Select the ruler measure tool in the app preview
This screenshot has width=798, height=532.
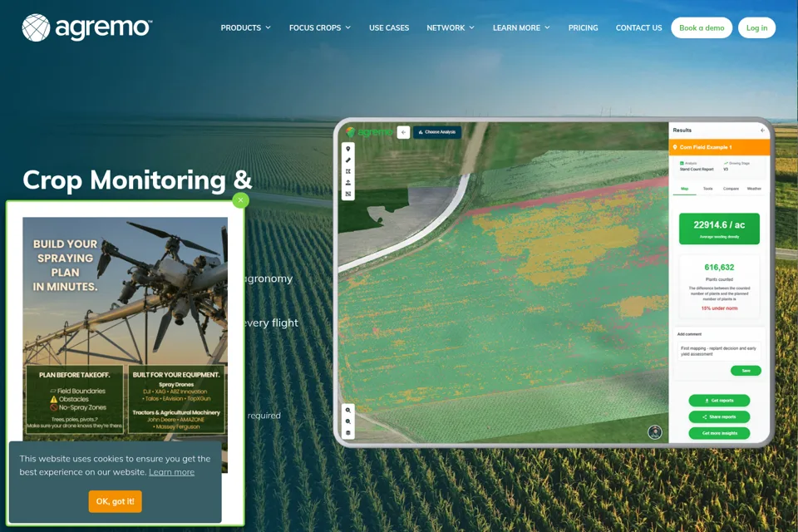coord(348,160)
